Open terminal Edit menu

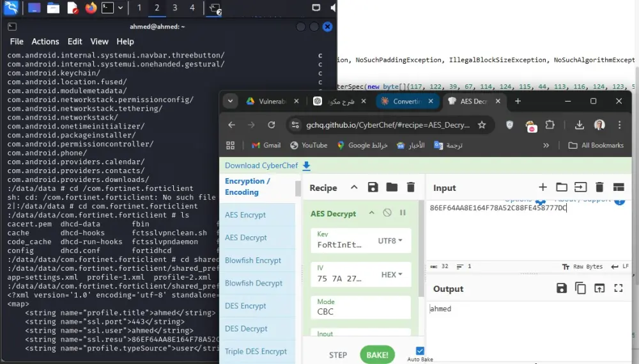[x=75, y=42]
